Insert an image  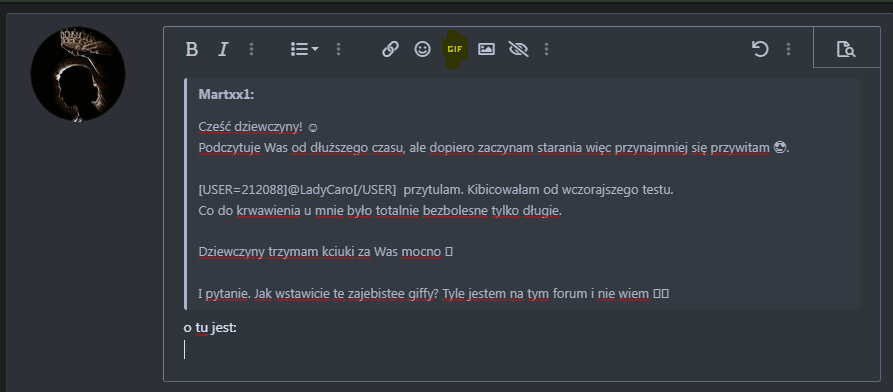(486, 50)
